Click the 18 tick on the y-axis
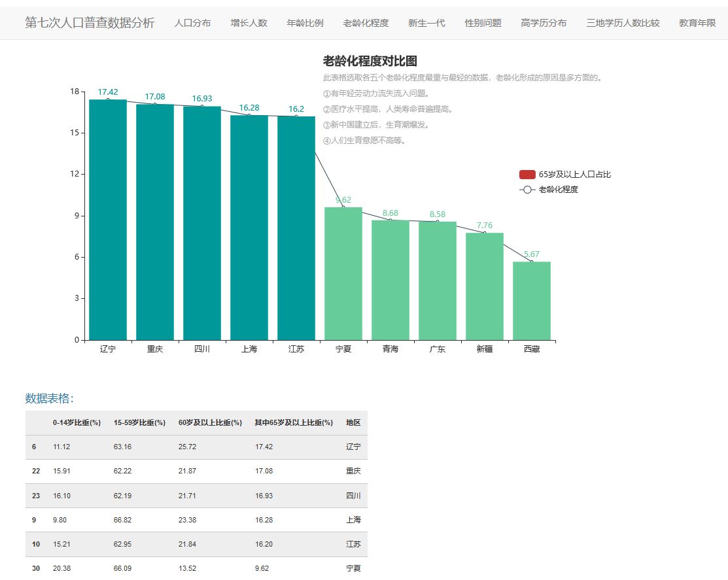 [75, 92]
